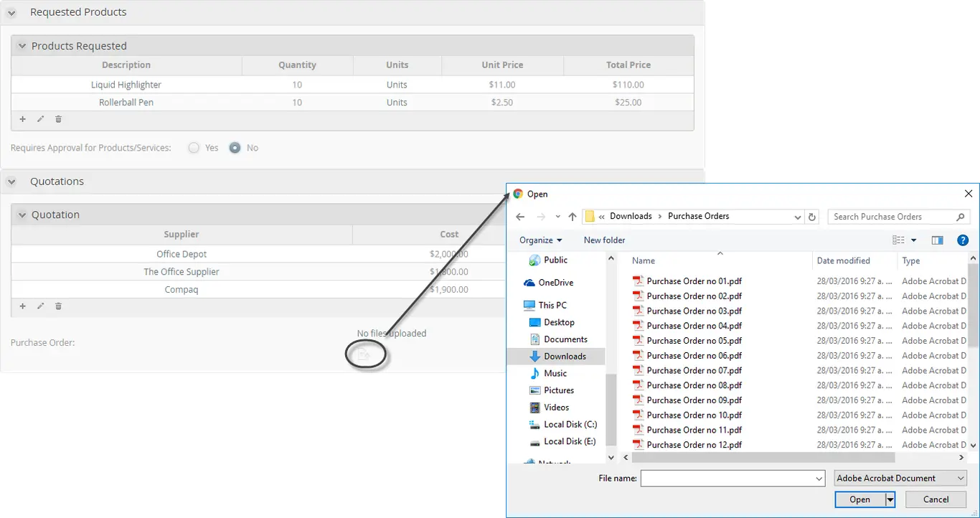Click the Purchase Order upload file icon
The width and height of the screenshot is (980, 518).
coord(364,354)
